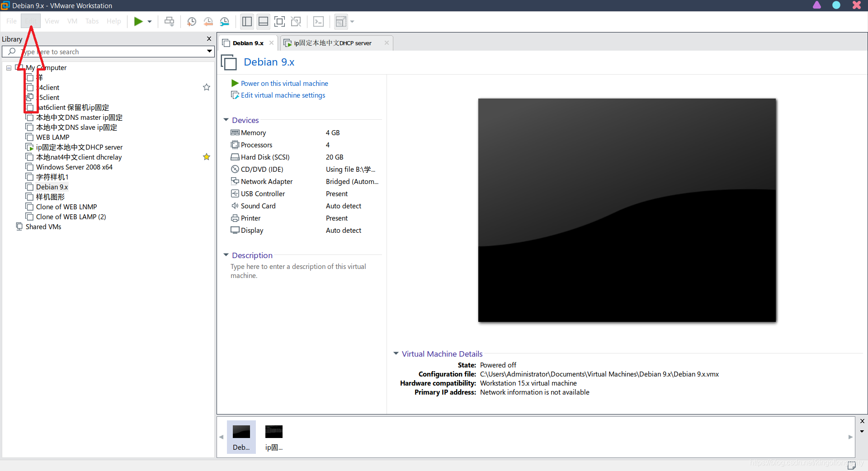The height and width of the screenshot is (471, 868).
Task: Collapse the My Computer tree node
Action: coord(9,68)
